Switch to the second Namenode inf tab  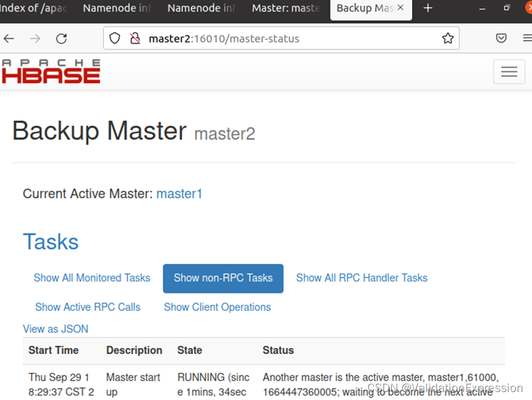tap(202, 8)
